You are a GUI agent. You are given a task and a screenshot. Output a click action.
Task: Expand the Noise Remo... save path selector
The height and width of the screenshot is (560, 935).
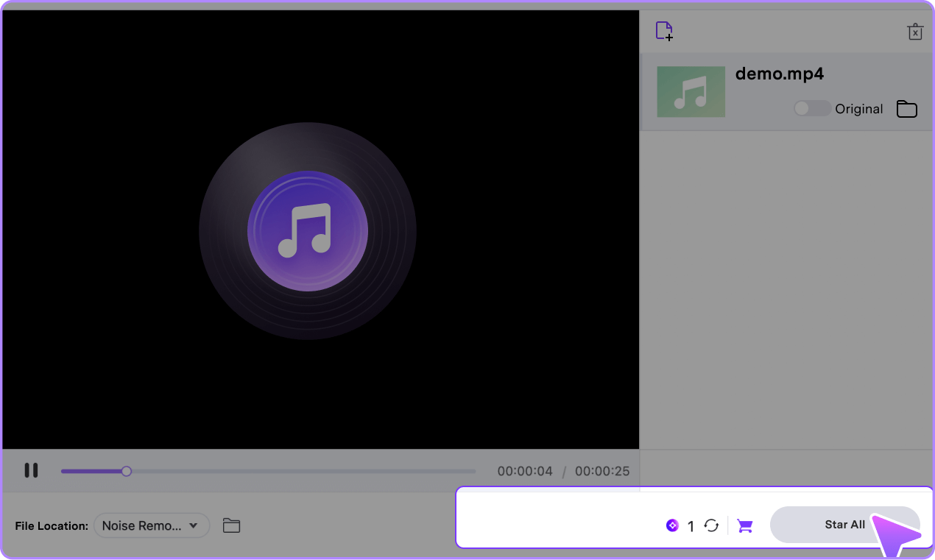(x=151, y=525)
